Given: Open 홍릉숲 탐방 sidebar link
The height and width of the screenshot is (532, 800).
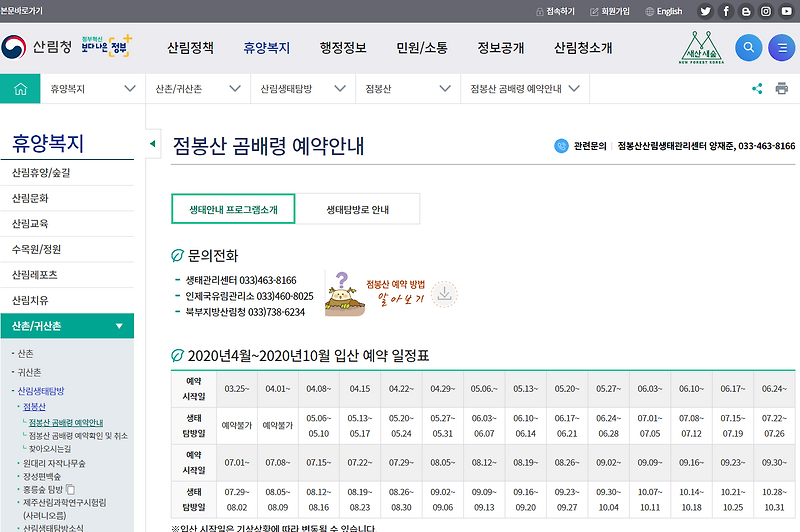Looking at the screenshot, I should 43,490.
